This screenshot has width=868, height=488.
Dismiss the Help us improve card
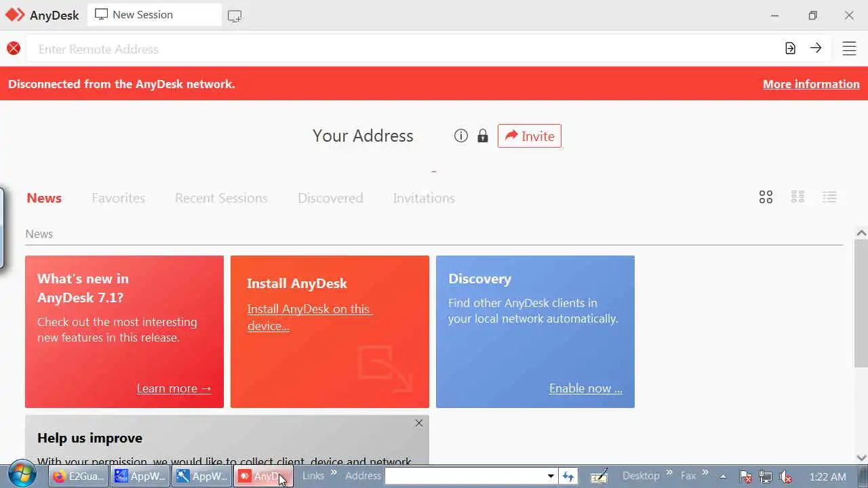click(x=419, y=423)
